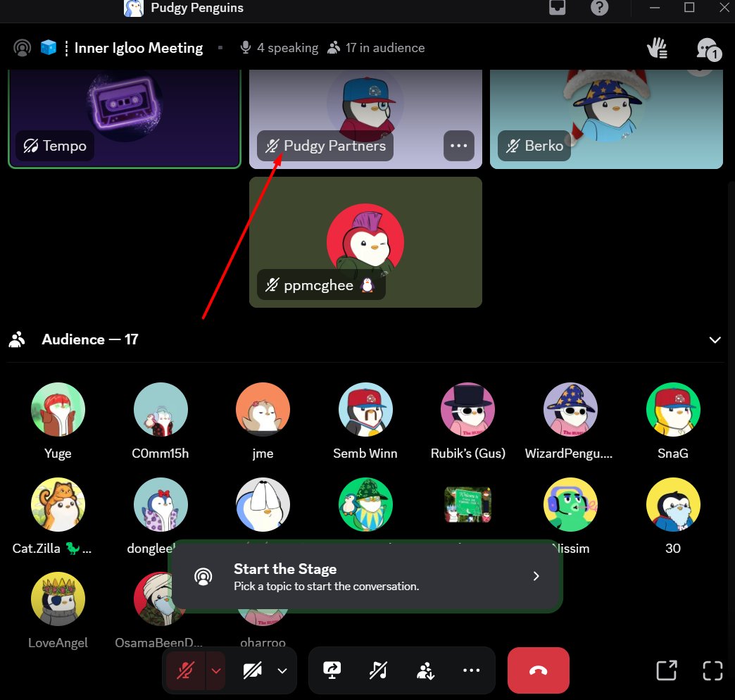Click the green headset avatar above Nissim
The width and height of the screenshot is (735, 700).
coord(570,504)
